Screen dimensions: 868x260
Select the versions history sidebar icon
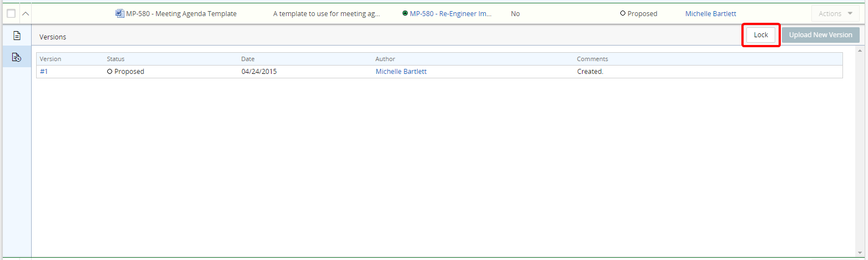coord(17,57)
